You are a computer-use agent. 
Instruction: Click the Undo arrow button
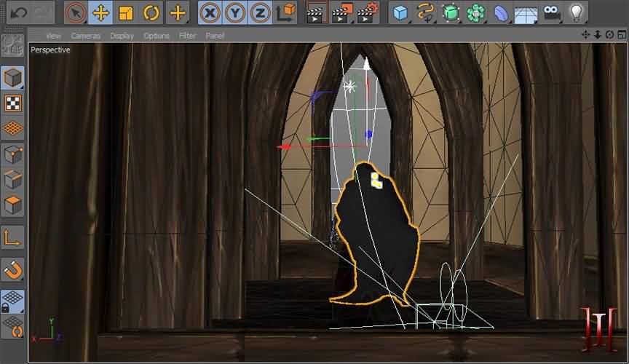coord(18,12)
